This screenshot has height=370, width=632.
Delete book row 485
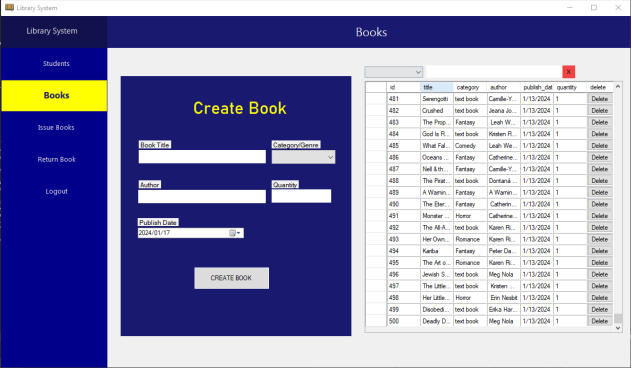[599, 146]
